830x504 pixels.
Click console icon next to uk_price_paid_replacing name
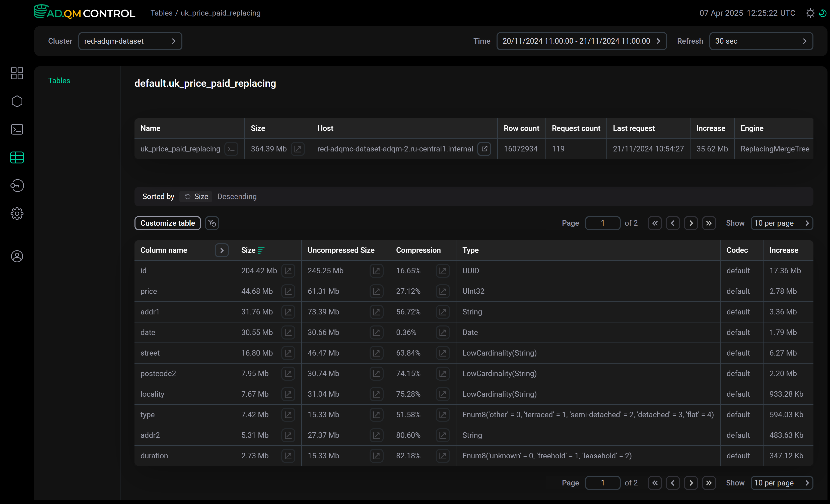coord(231,149)
